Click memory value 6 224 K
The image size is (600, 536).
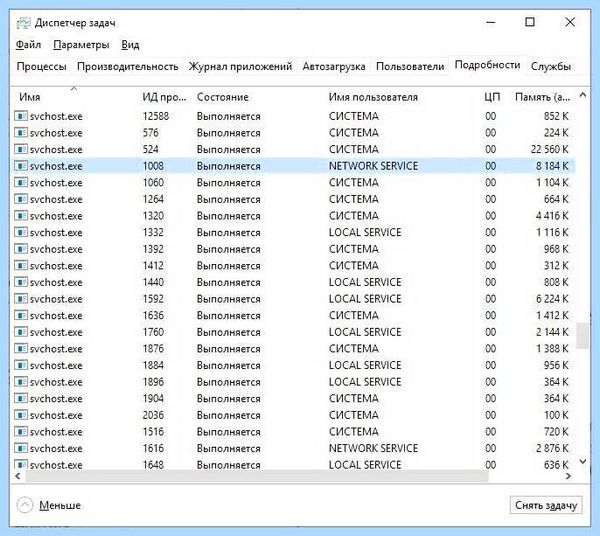pos(552,298)
